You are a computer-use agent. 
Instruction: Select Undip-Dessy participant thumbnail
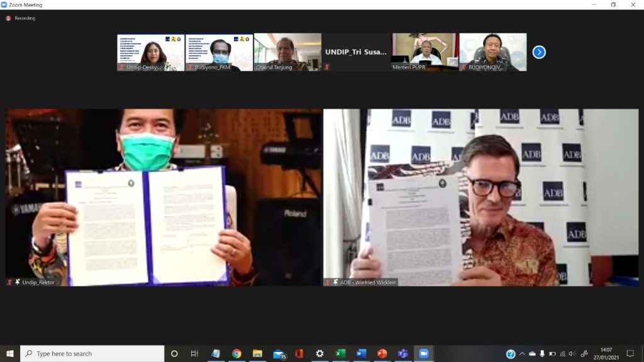click(151, 52)
